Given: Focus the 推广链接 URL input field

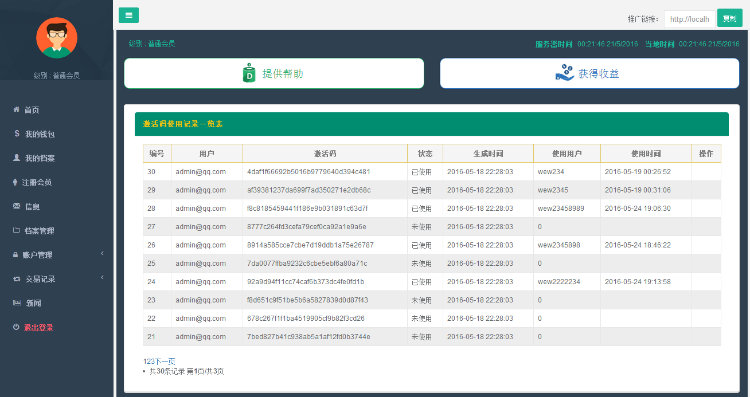Looking at the screenshot, I should pos(689,19).
